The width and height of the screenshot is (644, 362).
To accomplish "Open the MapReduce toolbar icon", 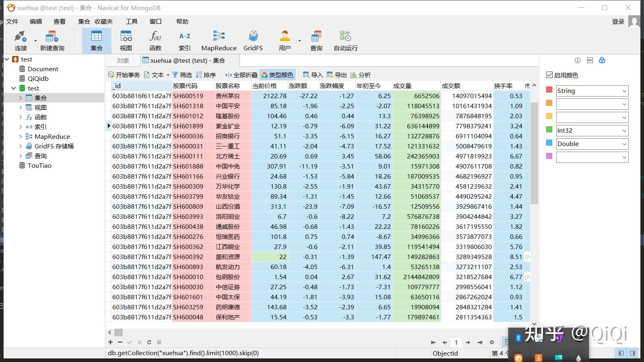I will [219, 41].
